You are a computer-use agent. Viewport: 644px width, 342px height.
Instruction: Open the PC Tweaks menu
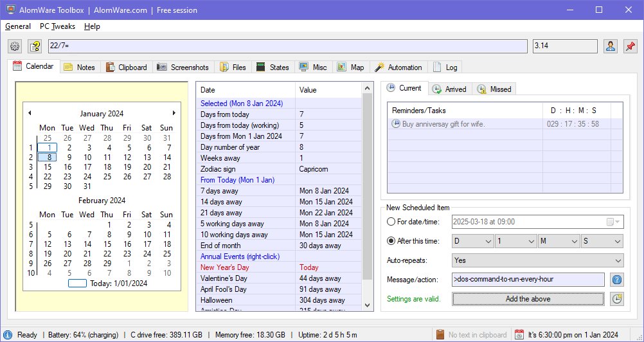point(57,26)
